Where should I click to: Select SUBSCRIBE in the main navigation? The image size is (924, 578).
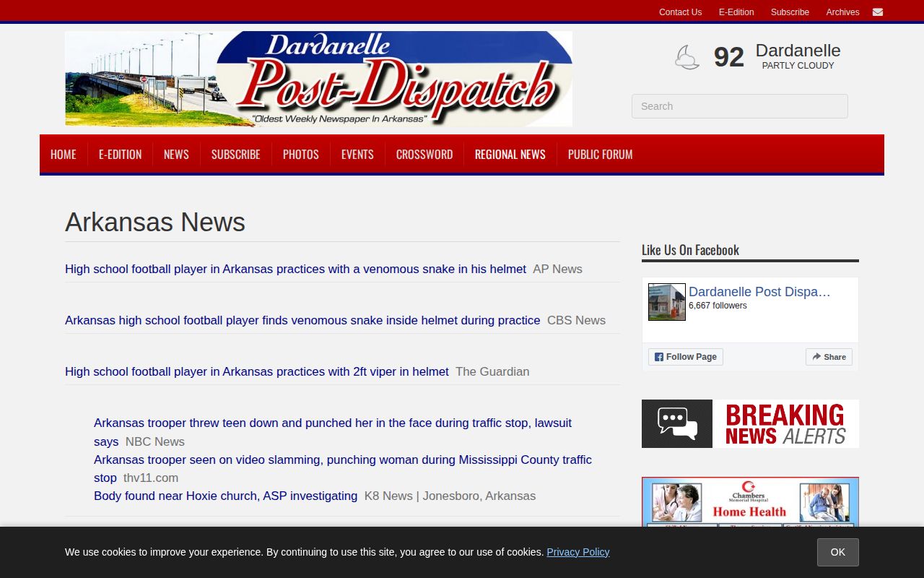[x=236, y=155]
